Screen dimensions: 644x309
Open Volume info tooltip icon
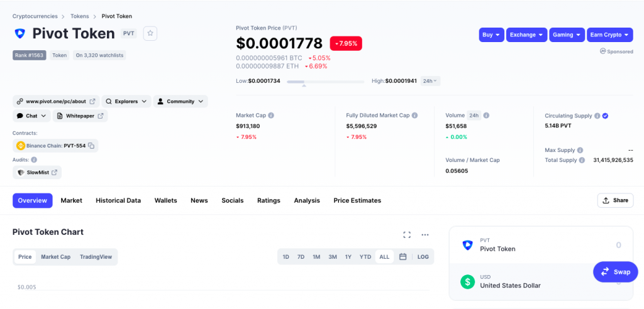click(486, 116)
